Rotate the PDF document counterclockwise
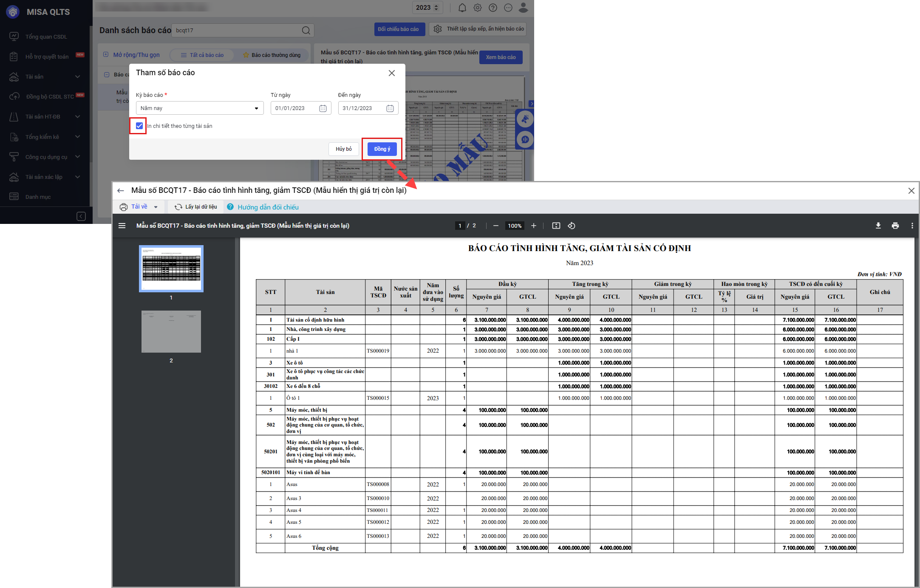920x588 pixels. point(572,226)
